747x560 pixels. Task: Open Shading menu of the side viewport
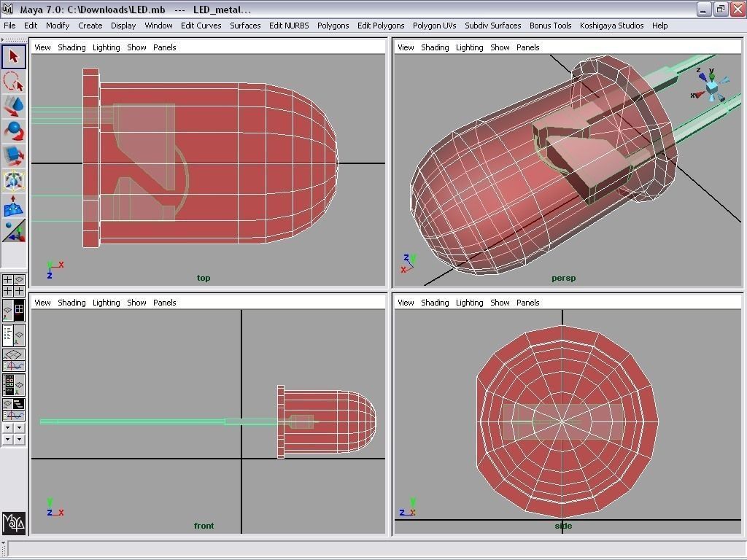[x=435, y=303]
